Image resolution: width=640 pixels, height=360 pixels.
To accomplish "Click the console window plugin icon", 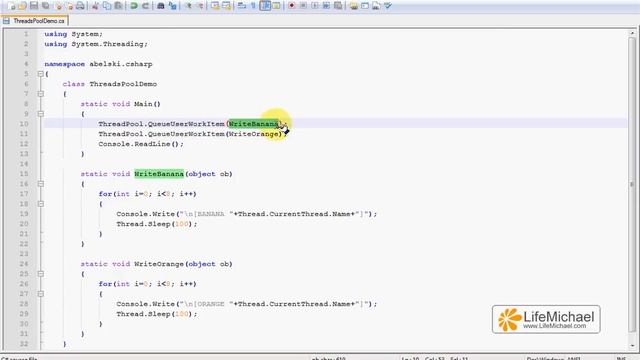I will pos(365,6).
